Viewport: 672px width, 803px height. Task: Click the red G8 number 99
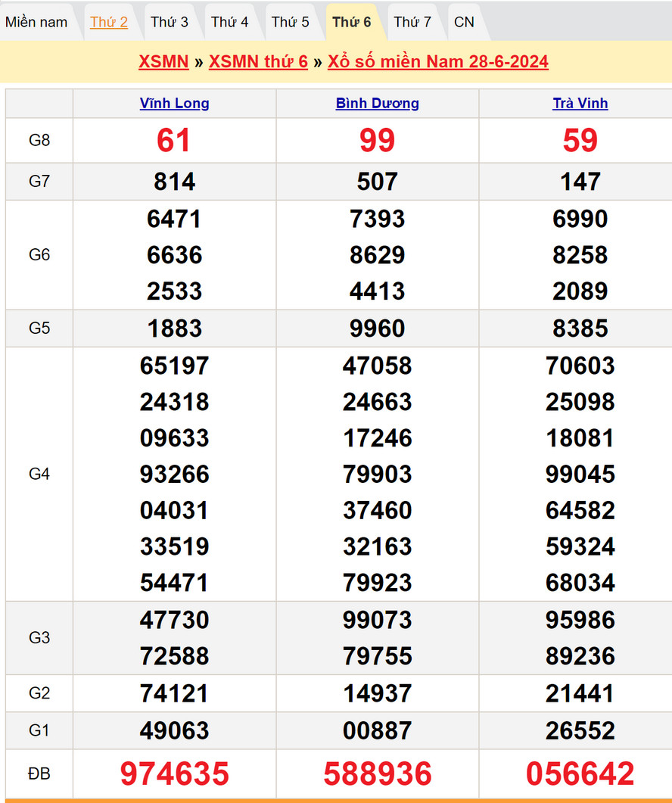(378, 141)
